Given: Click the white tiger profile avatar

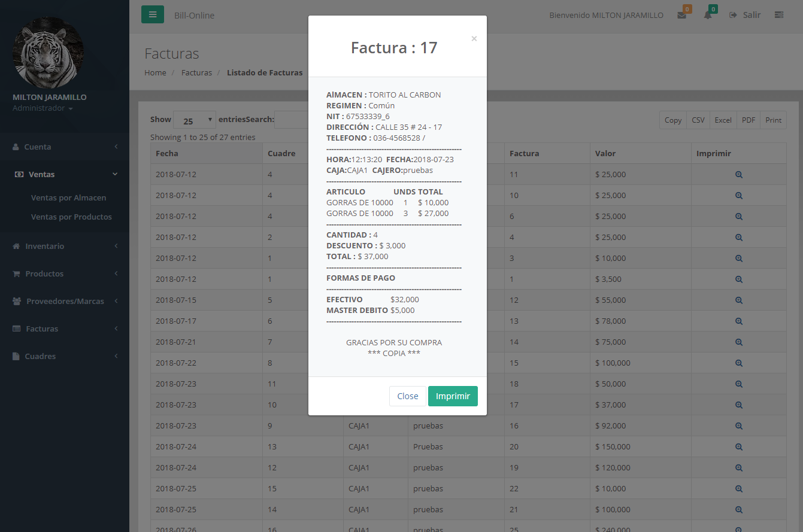Looking at the screenshot, I should click(48, 52).
